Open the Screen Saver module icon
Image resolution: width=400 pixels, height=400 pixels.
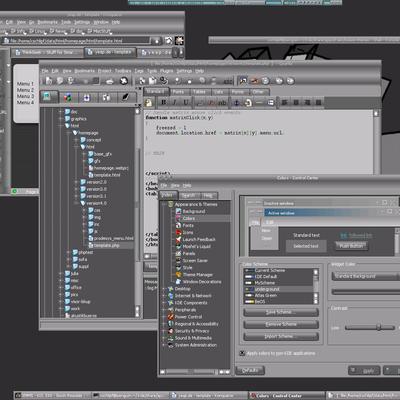pyautogui.click(x=178, y=261)
